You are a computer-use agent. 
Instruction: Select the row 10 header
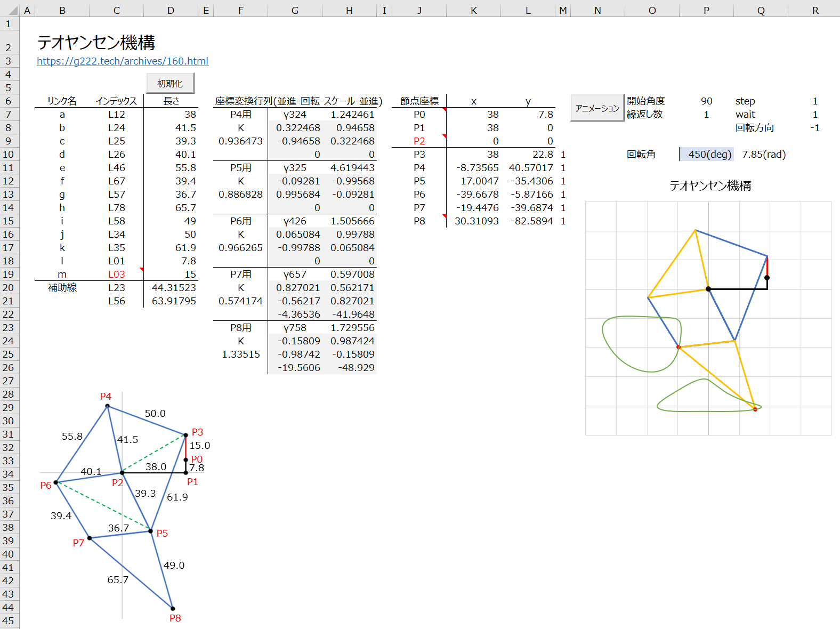click(9, 155)
